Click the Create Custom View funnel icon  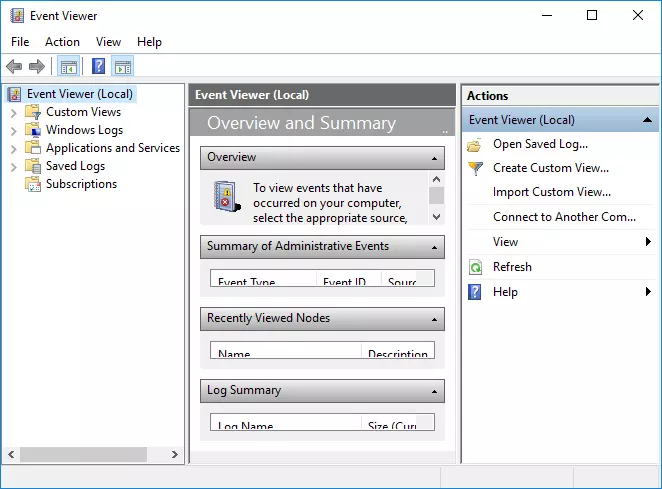475,168
